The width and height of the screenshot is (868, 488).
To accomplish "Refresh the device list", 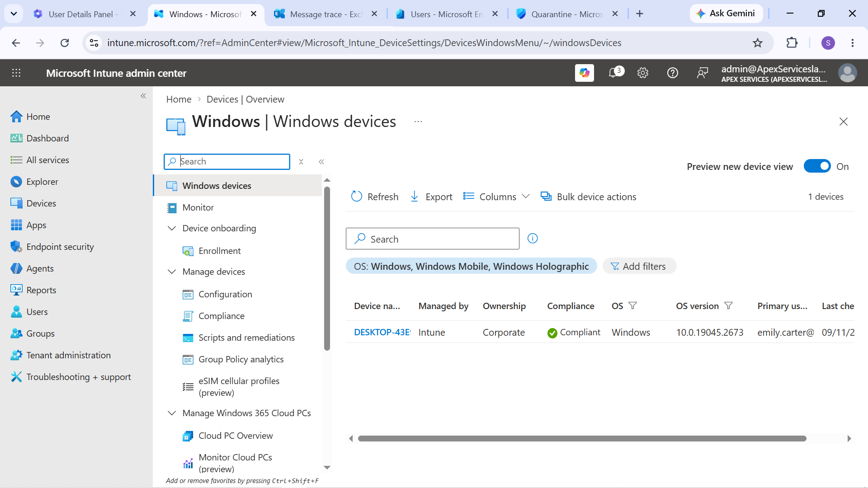I will tap(374, 197).
